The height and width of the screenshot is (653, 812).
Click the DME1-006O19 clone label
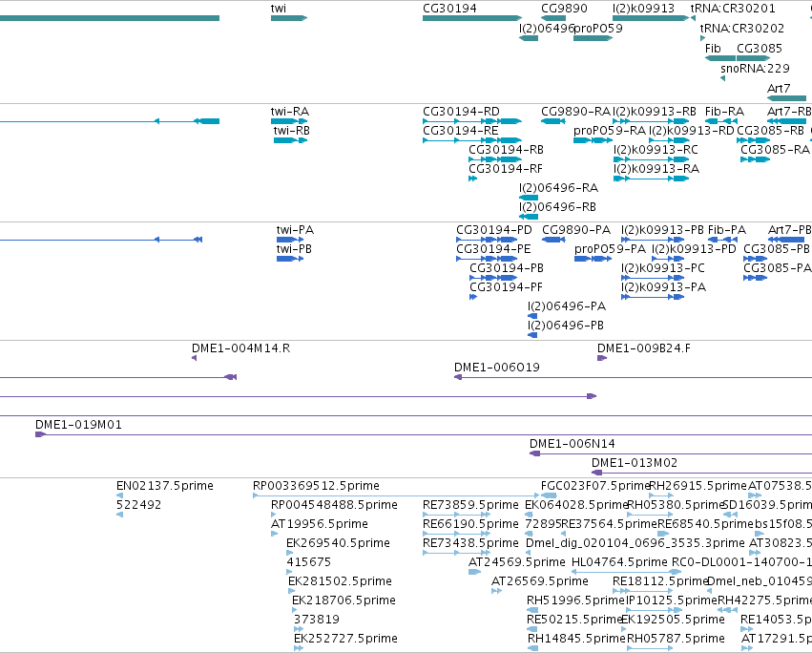[x=496, y=368]
